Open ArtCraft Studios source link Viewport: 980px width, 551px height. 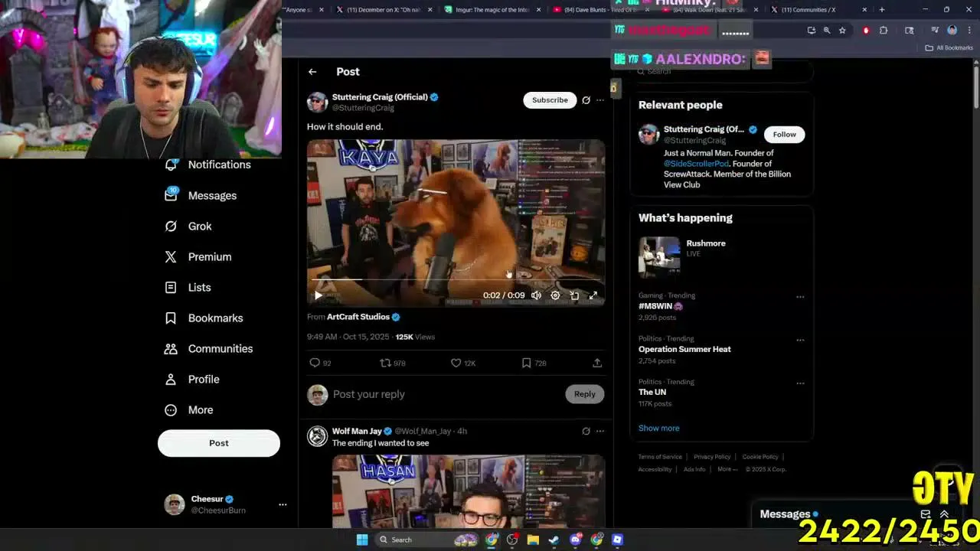coord(358,317)
